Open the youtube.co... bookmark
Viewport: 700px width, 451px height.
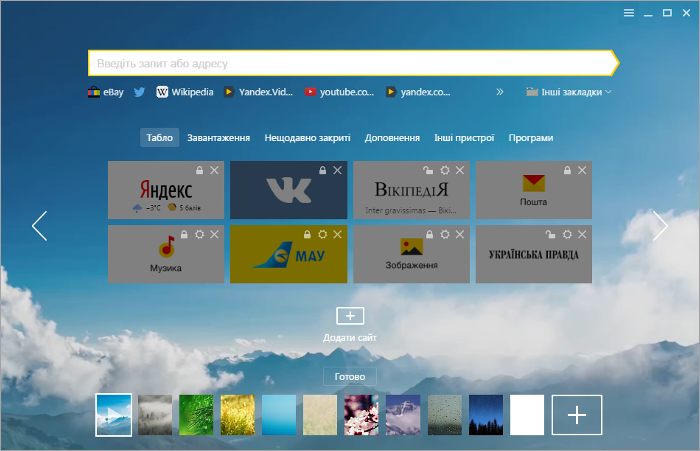[x=339, y=92]
